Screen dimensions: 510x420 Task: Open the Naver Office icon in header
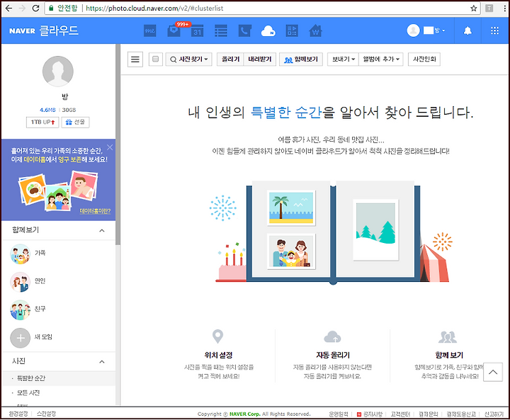(292, 31)
